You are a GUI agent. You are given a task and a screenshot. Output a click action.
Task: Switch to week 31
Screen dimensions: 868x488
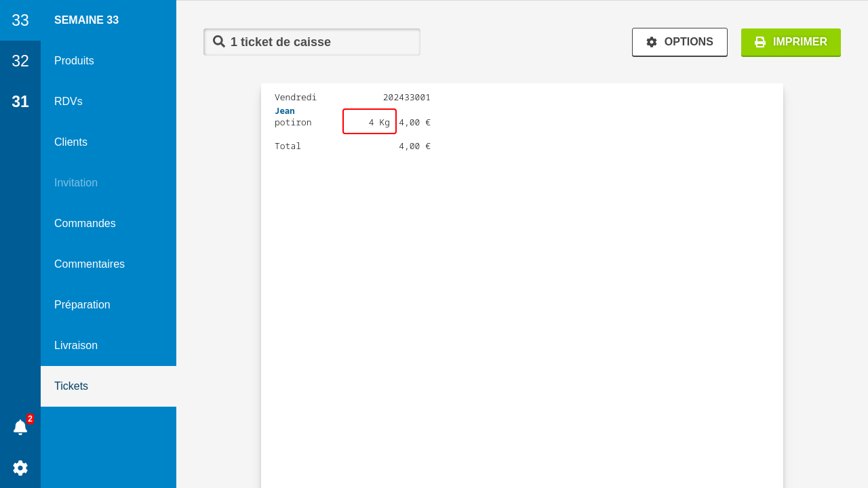tap(20, 102)
